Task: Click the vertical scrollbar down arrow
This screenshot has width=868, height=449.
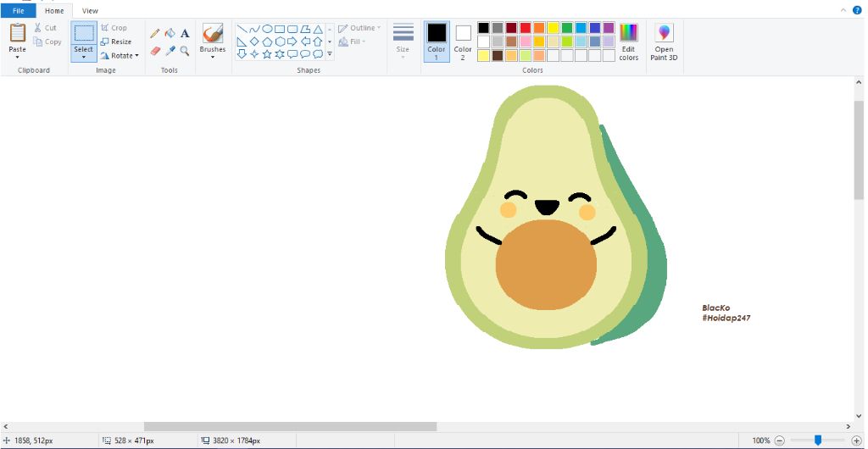Action: click(x=859, y=416)
